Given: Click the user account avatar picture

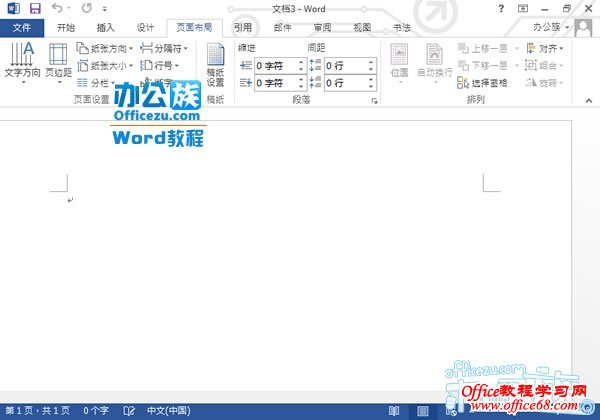Looking at the screenshot, I should point(583,28).
